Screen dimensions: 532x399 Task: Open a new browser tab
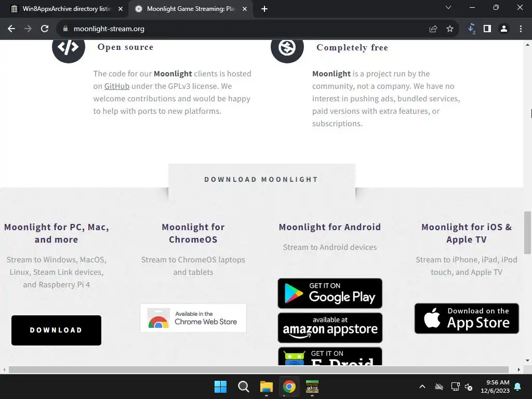pos(264,9)
